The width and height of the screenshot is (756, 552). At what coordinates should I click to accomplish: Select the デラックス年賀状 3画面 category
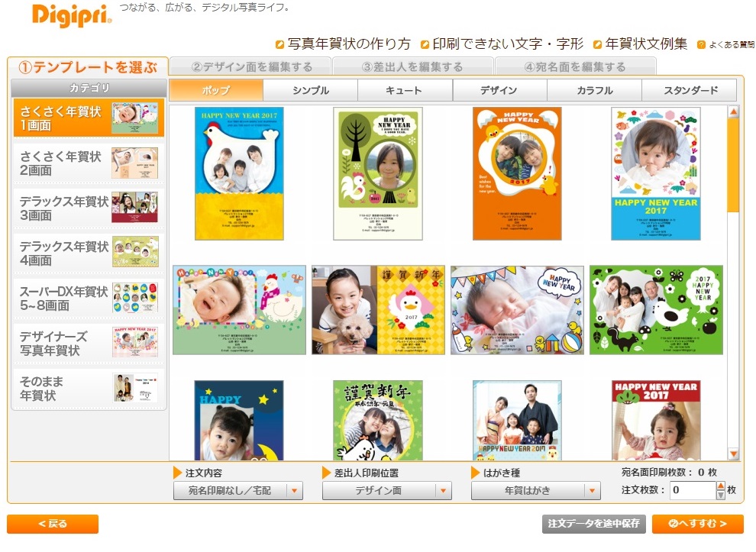click(89, 208)
